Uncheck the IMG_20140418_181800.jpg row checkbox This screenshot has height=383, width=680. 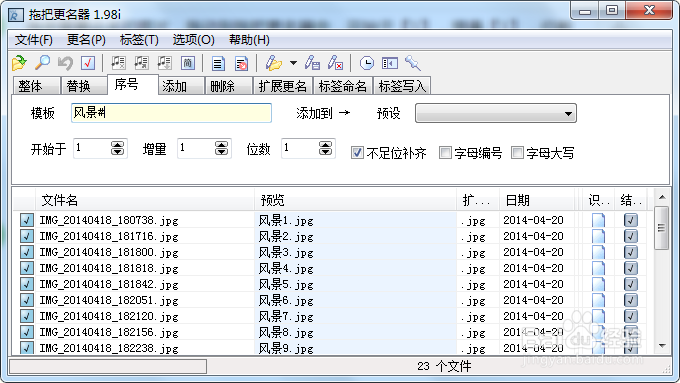(x=26, y=252)
